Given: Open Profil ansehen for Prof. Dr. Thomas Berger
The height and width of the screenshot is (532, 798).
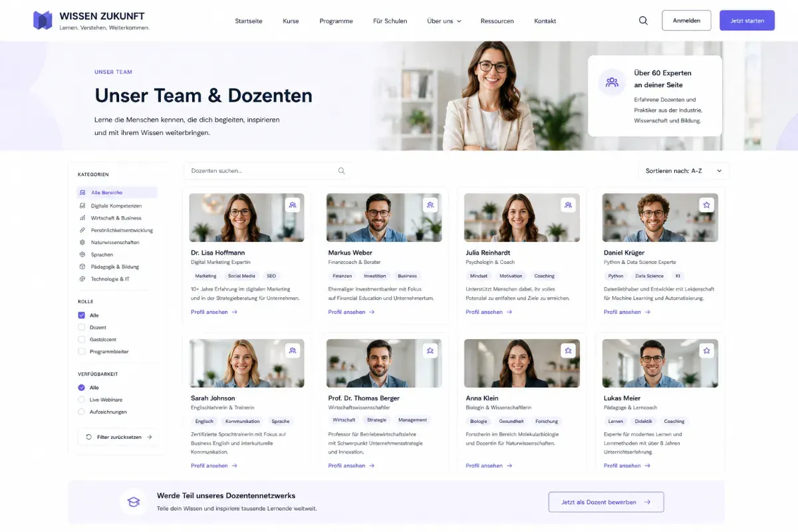Looking at the screenshot, I should coord(351,465).
